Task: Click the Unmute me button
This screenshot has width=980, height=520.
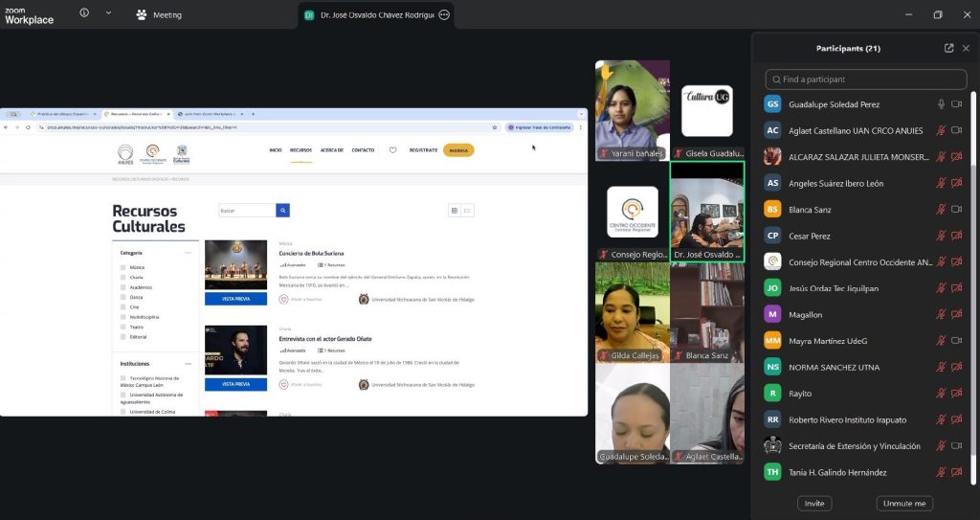Action: [x=903, y=504]
